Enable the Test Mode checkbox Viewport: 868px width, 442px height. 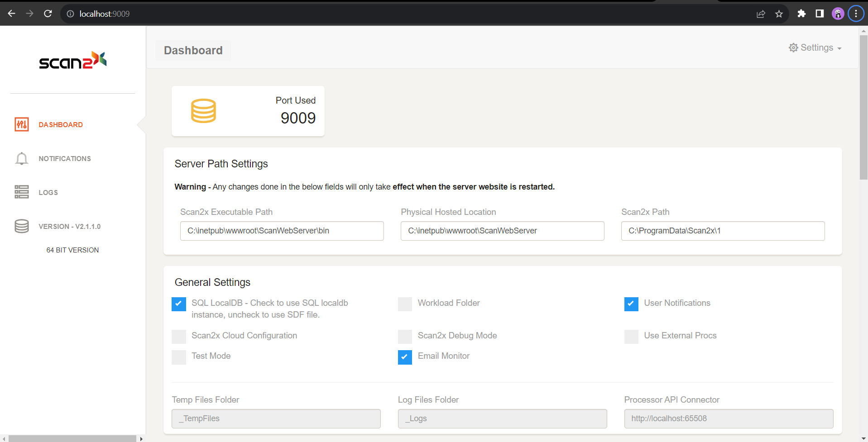click(179, 357)
